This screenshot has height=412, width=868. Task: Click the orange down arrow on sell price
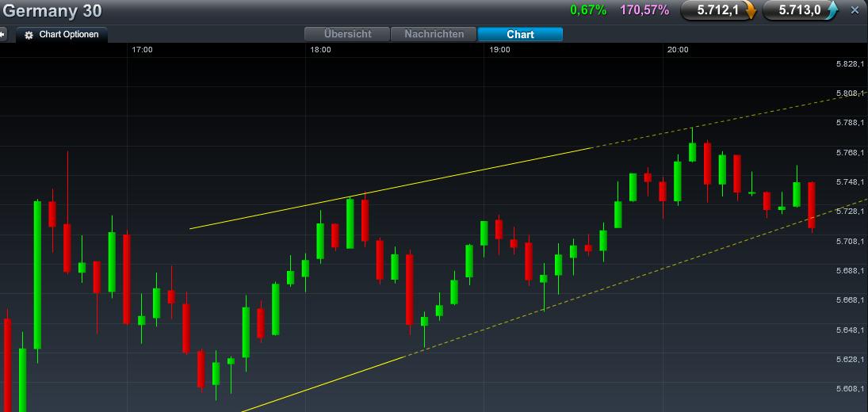[x=750, y=10]
